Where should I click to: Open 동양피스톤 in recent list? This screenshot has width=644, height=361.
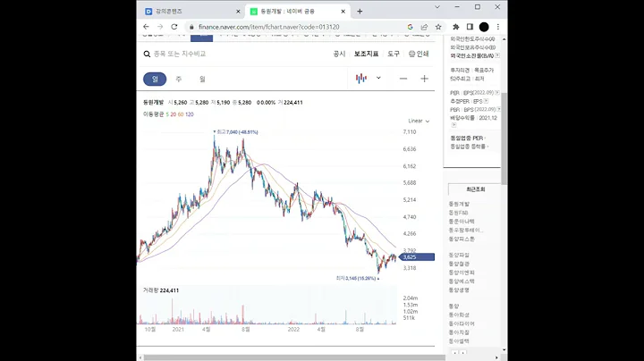click(x=462, y=239)
